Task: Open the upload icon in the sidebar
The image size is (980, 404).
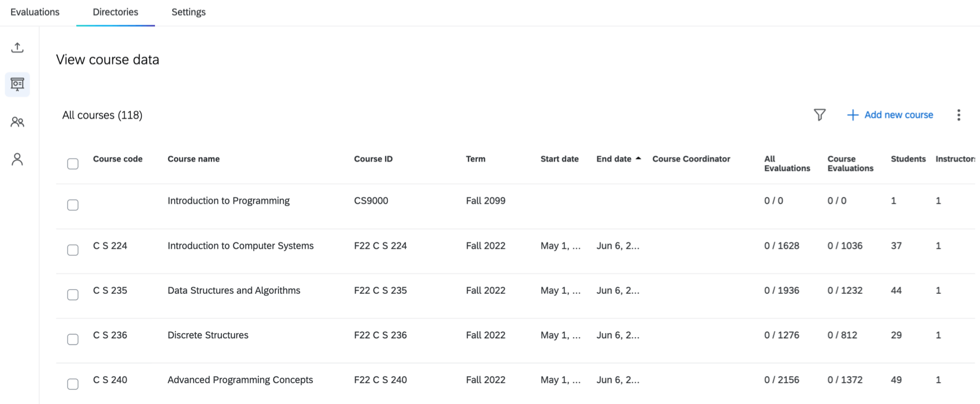Action: (x=17, y=47)
